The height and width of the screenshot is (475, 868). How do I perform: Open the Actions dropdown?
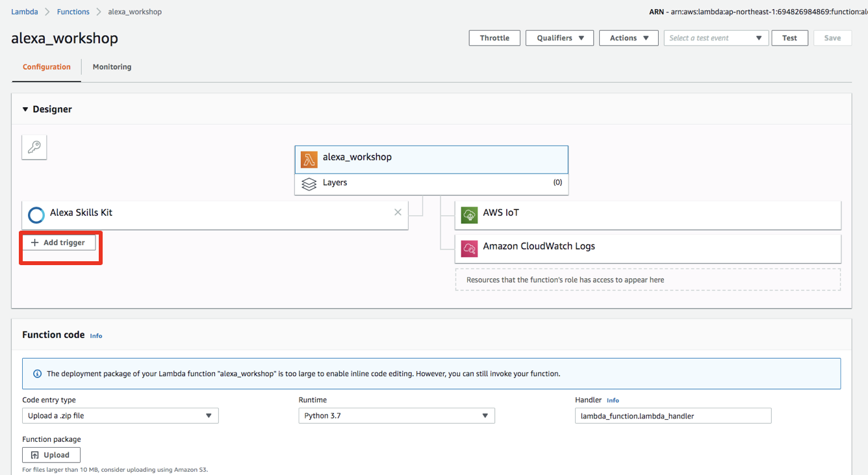pyautogui.click(x=629, y=38)
